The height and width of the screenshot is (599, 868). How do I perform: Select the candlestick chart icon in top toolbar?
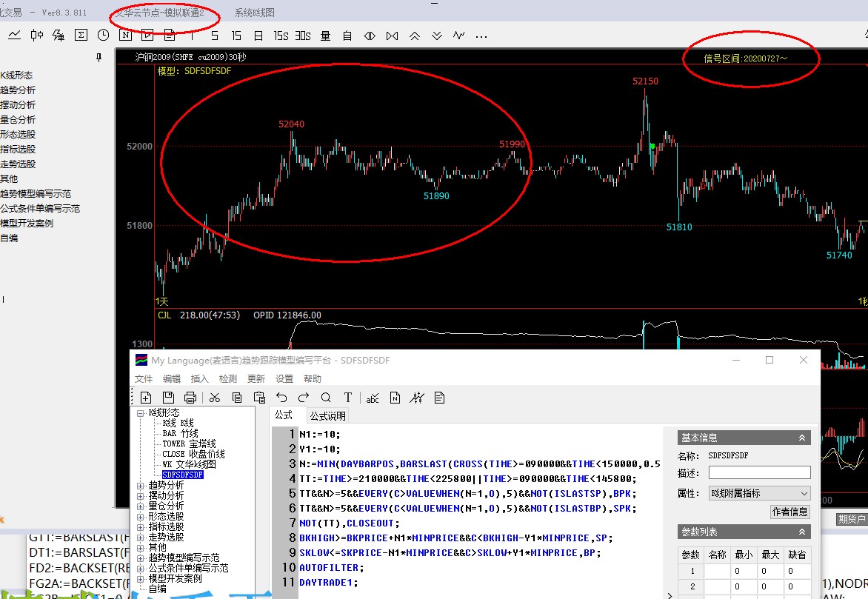(36, 35)
